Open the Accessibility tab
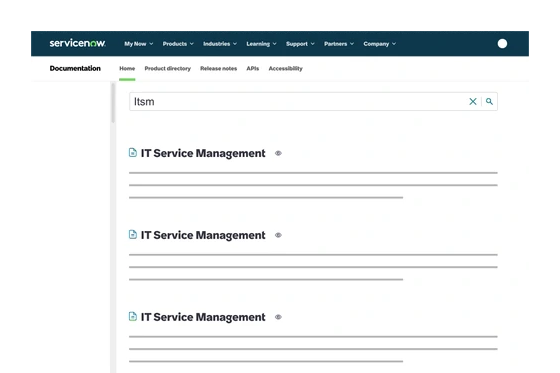This screenshot has width=560, height=373. tap(285, 68)
